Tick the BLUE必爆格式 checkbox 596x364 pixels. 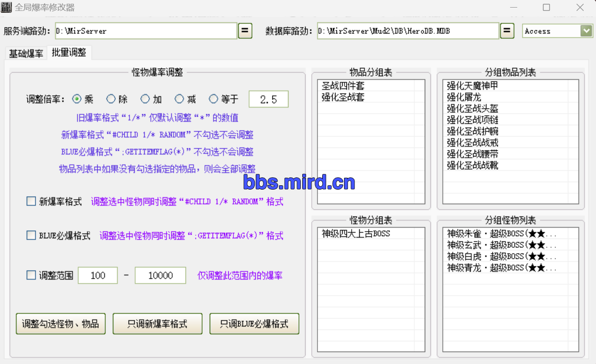pos(31,235)
